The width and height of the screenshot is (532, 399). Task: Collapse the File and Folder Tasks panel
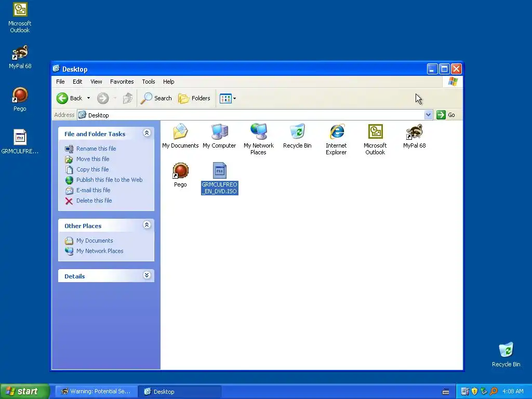(x=147, y=133)
